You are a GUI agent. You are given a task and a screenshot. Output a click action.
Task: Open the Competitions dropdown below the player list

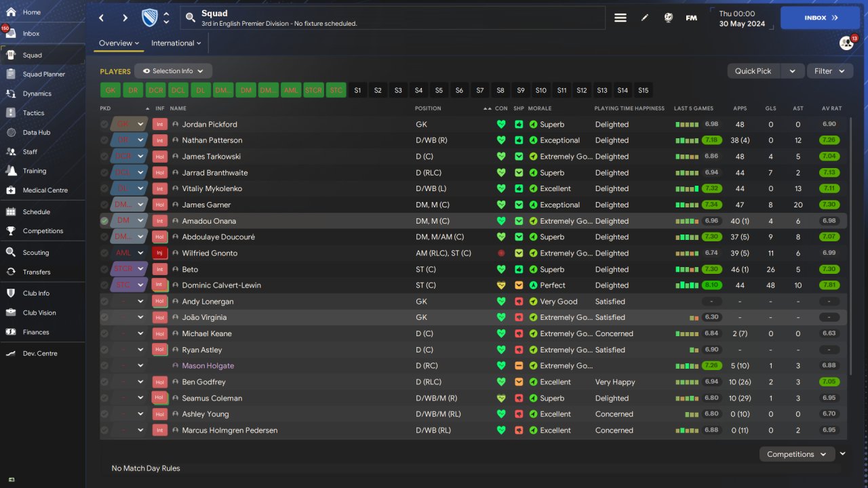(x=796, y=455)
